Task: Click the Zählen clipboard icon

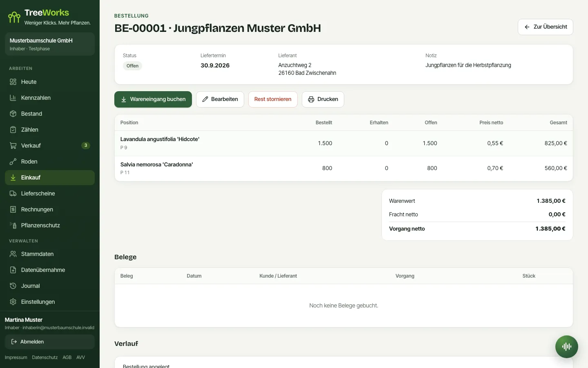Action: (x=13, y=130)
